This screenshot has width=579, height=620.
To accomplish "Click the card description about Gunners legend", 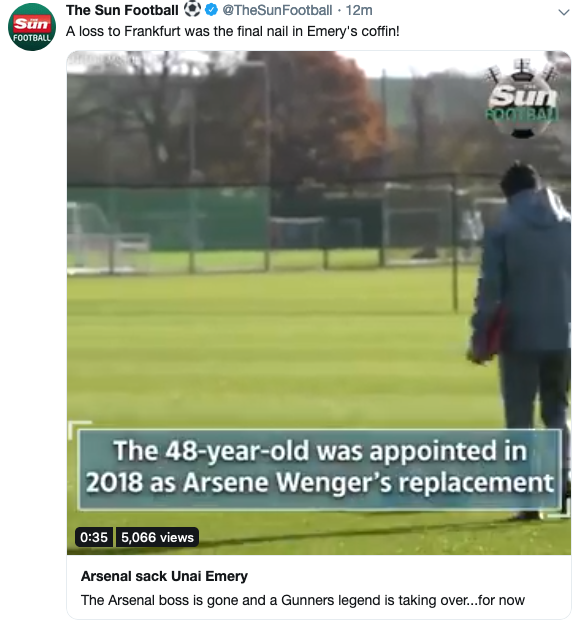I will [x=303, y=600].
